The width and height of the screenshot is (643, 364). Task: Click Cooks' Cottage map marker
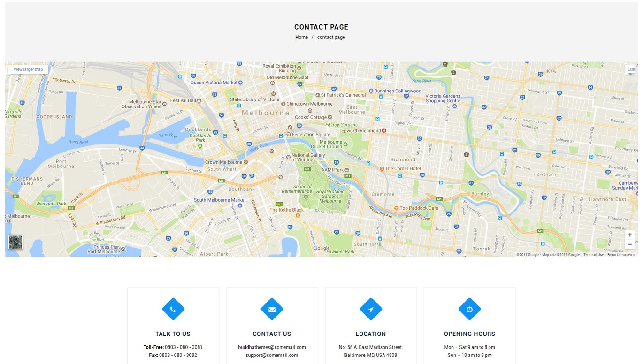329,117
